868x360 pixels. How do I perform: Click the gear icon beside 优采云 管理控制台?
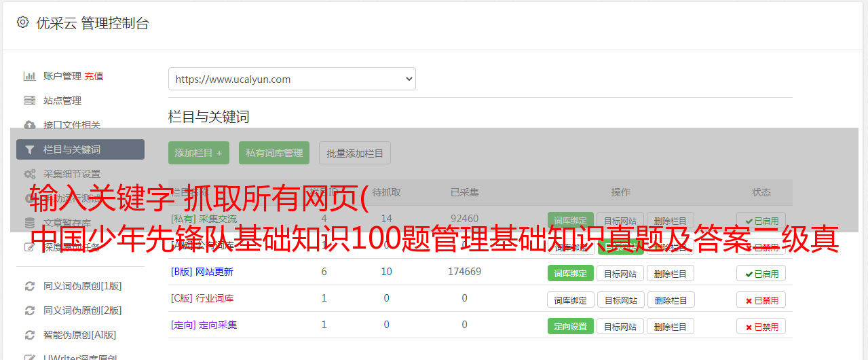coord(22,22)
